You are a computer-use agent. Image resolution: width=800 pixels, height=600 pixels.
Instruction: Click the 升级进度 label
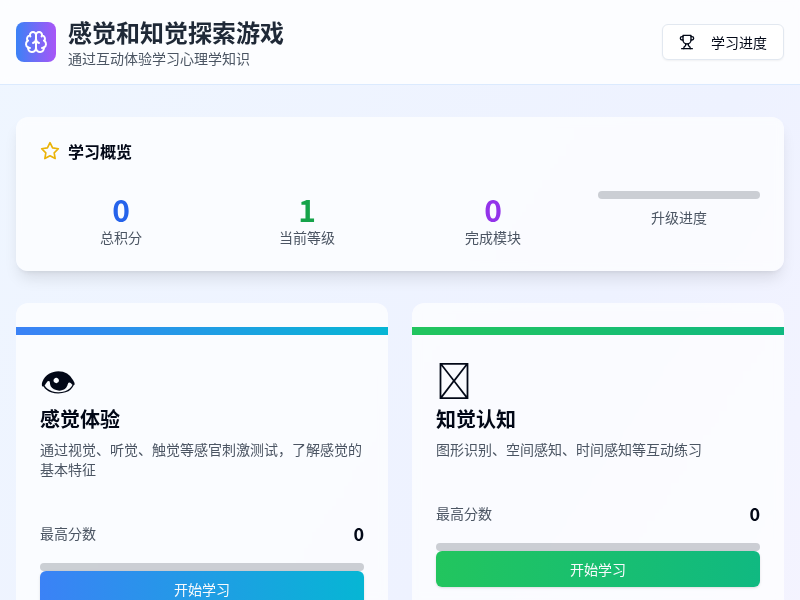click(x=679, y=218)
